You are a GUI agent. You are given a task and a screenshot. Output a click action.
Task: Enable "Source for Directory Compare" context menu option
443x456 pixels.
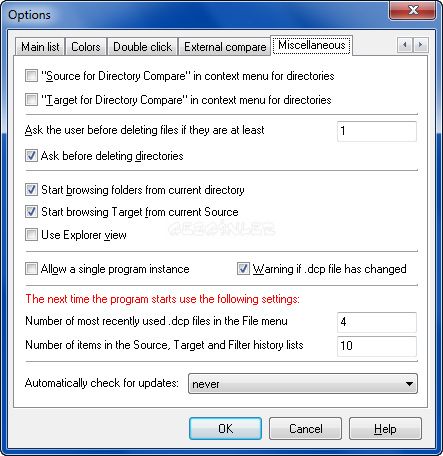point(31,76)
